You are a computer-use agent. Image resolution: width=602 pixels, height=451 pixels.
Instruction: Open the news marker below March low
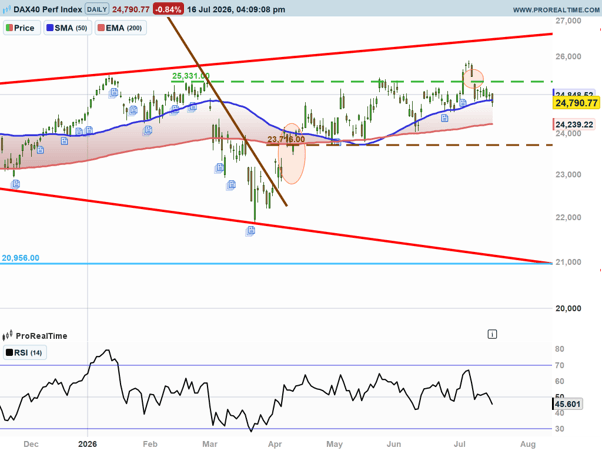click(251, 231)
